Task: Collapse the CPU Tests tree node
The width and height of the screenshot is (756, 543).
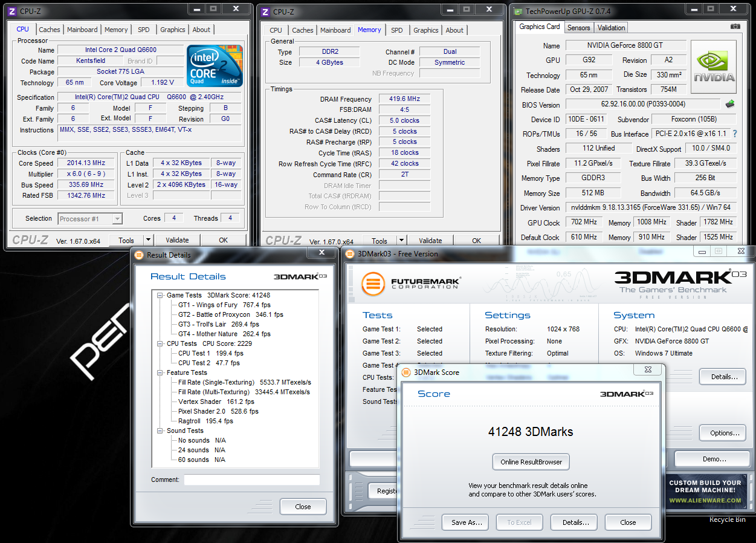Action: 160,343
